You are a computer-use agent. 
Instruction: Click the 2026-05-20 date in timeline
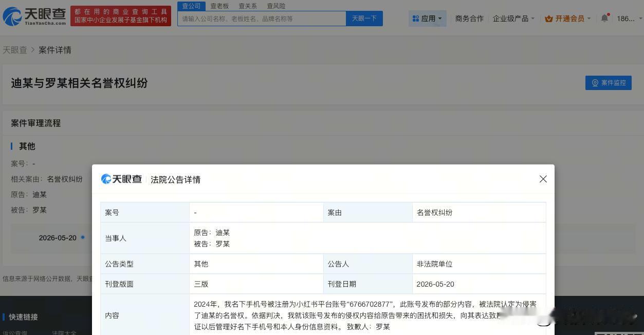(x=58, y=238)
